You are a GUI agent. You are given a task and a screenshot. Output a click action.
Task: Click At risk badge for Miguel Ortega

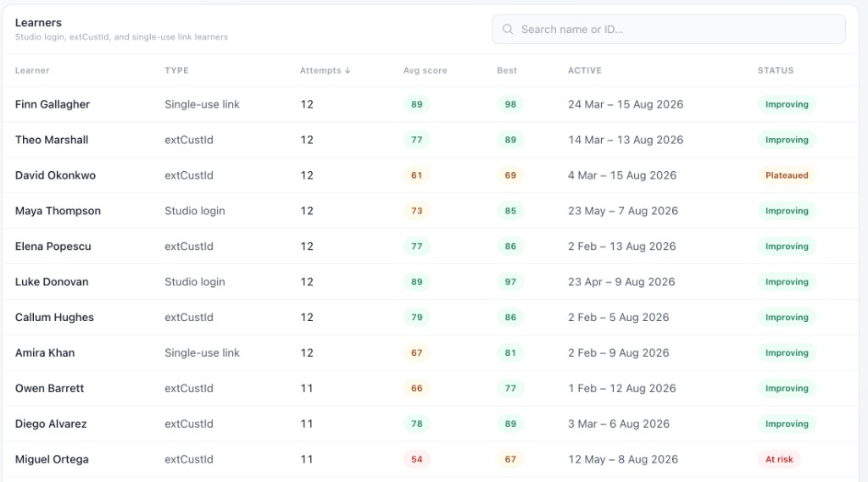pos(779,459)
